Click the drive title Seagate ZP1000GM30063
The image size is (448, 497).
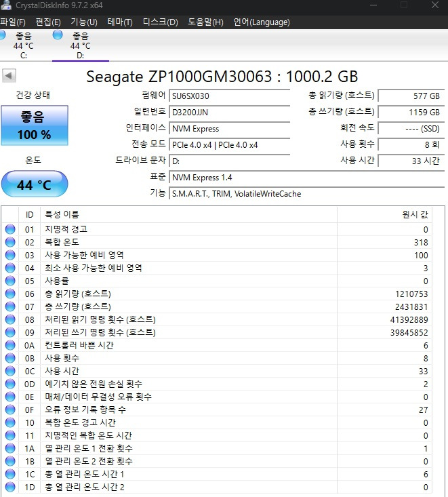[x=222, y=77]
